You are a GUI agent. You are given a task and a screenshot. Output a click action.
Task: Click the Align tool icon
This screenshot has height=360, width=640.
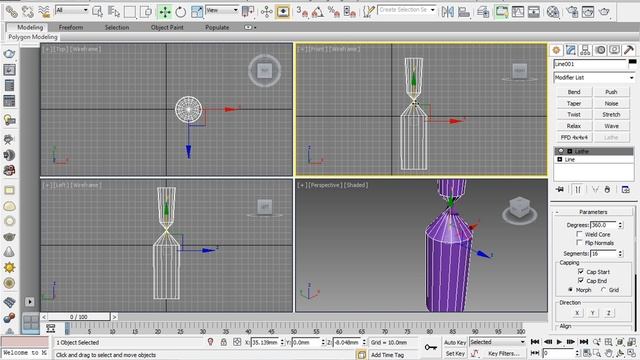464,11
